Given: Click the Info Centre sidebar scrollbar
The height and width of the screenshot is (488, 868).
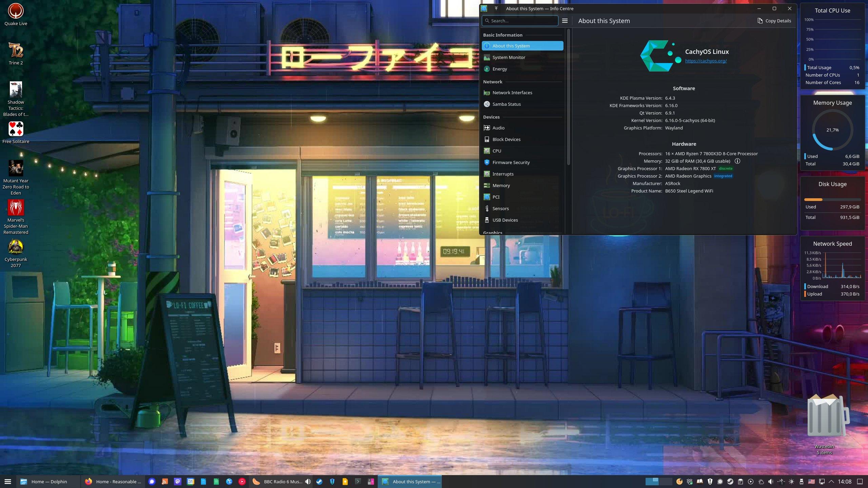Looking at the screenshot, I should 569,97.
